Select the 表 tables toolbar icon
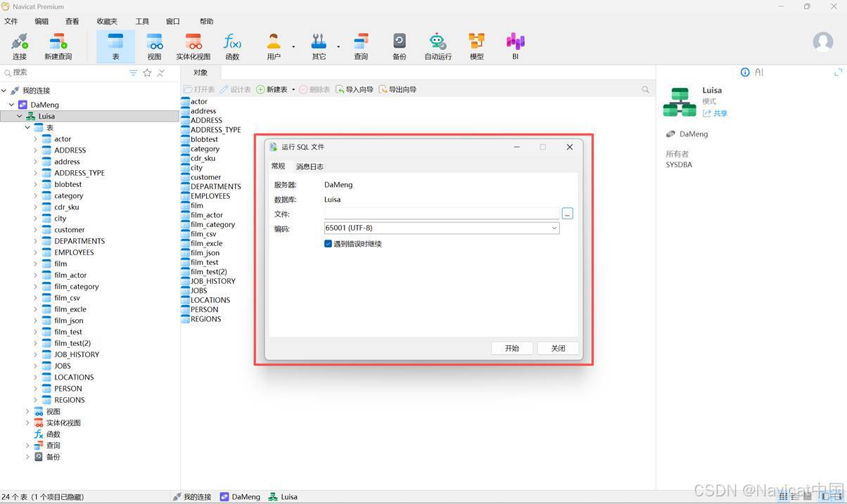Viewport: 847px width, 504px height. [x=115, y=46]
